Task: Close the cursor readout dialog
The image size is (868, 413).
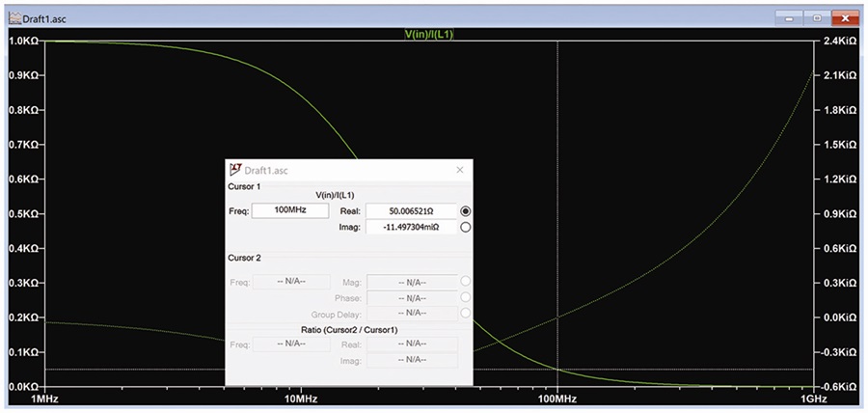Action: coord(459,170)
